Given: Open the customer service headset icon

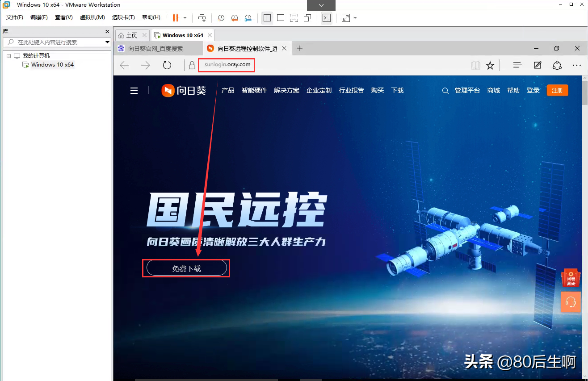Looking at the screenshot, I should pyautogui.click(x=571, y=301).
